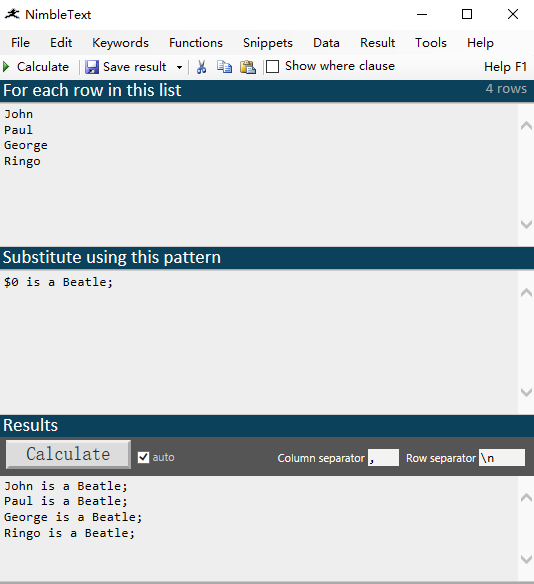
Task: Open the Save result dropdown arrow
Action: 179,67
